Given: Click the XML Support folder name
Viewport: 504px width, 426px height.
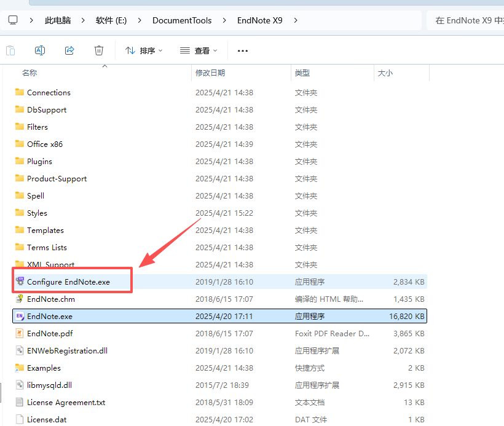Looking at the screenshot, I should 51,264.
